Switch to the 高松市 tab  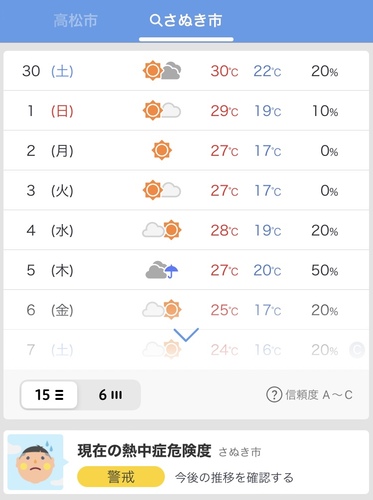pyautogui.click(x=76, y=20)
